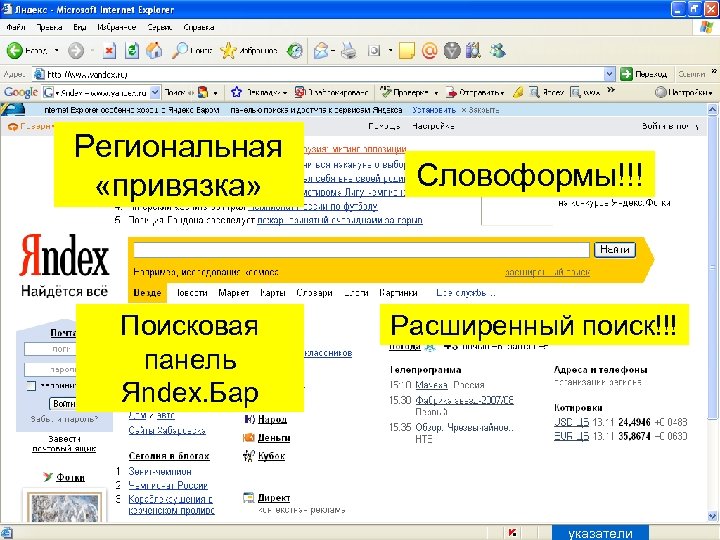Viewport: 720px width, 540px height.
Task: Click the Google logo on Google toolbar
Action: (x=21, y=92)
